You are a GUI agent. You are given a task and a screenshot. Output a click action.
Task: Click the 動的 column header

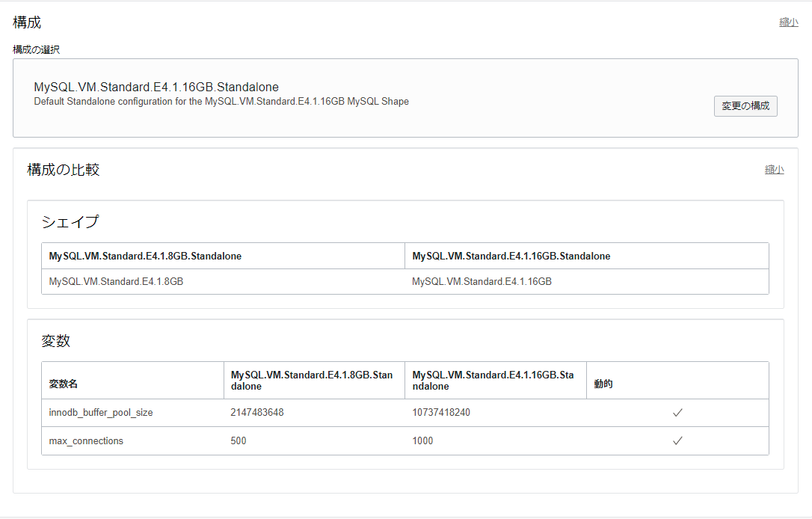coord(603,384)
